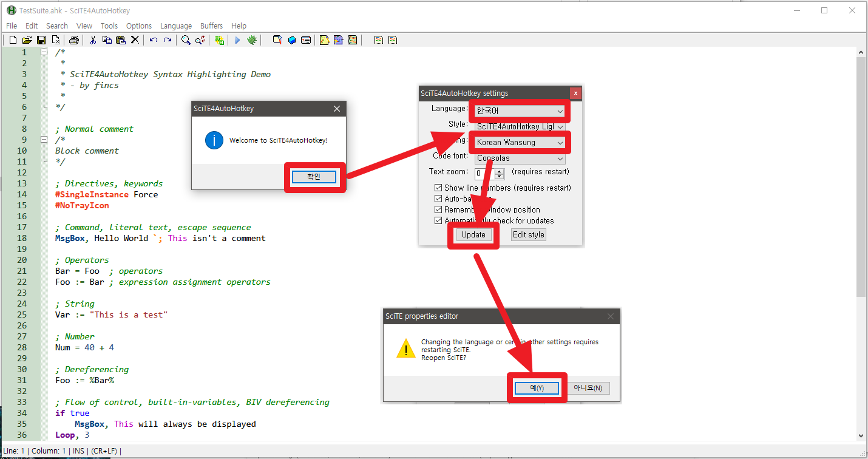Undo last action in toolbar
The height and width of the screenshot is (459, 868).
point(154,40)
